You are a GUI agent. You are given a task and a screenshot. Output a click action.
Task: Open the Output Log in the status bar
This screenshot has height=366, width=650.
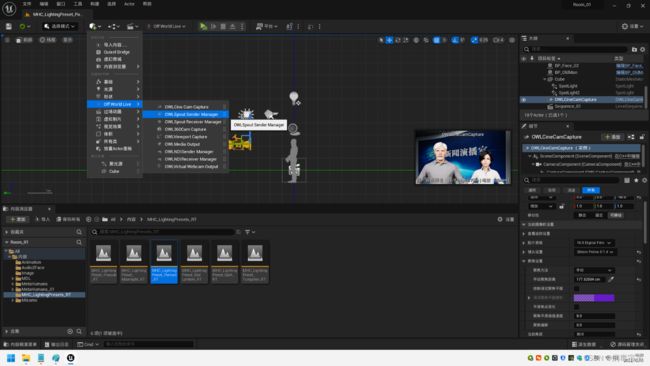[57, 344]
